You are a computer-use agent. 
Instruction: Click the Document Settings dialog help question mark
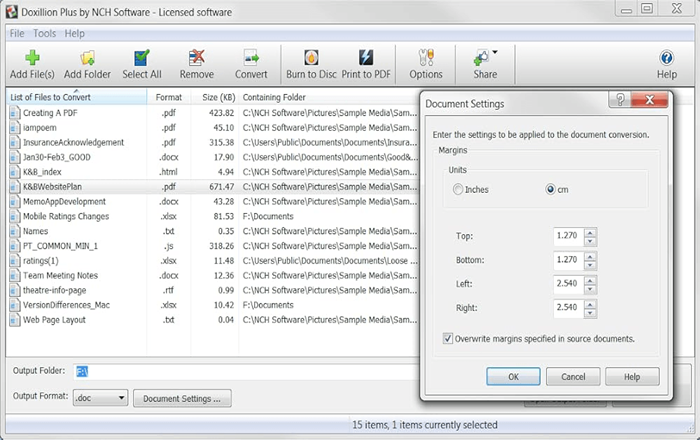pyautogui.click(x=620, y=100)
